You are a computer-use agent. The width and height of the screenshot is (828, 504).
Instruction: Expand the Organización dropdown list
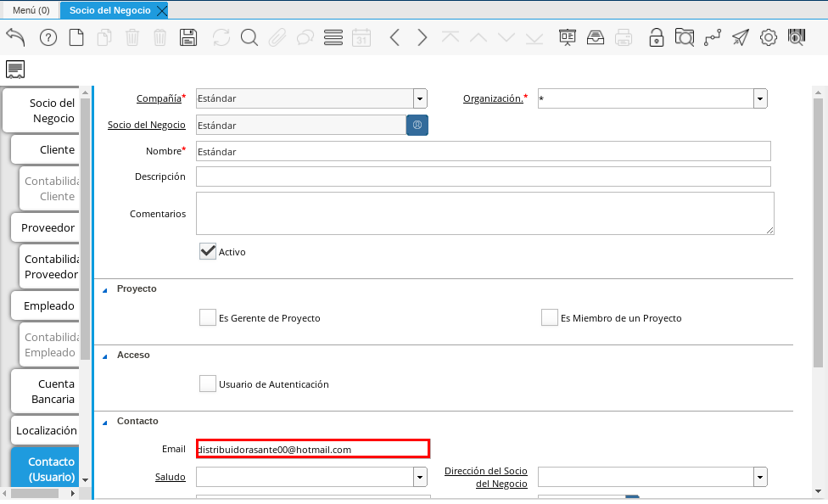click(760, 98)
